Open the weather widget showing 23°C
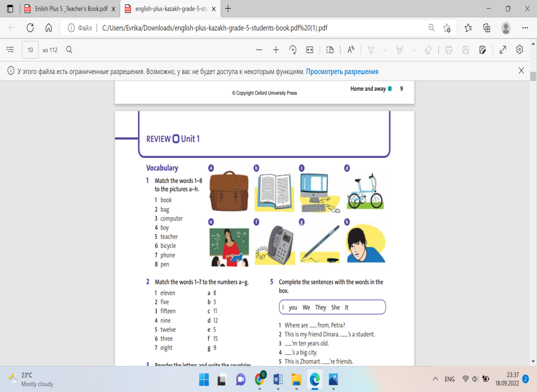 pyautogui.click(x=31, y=379)
